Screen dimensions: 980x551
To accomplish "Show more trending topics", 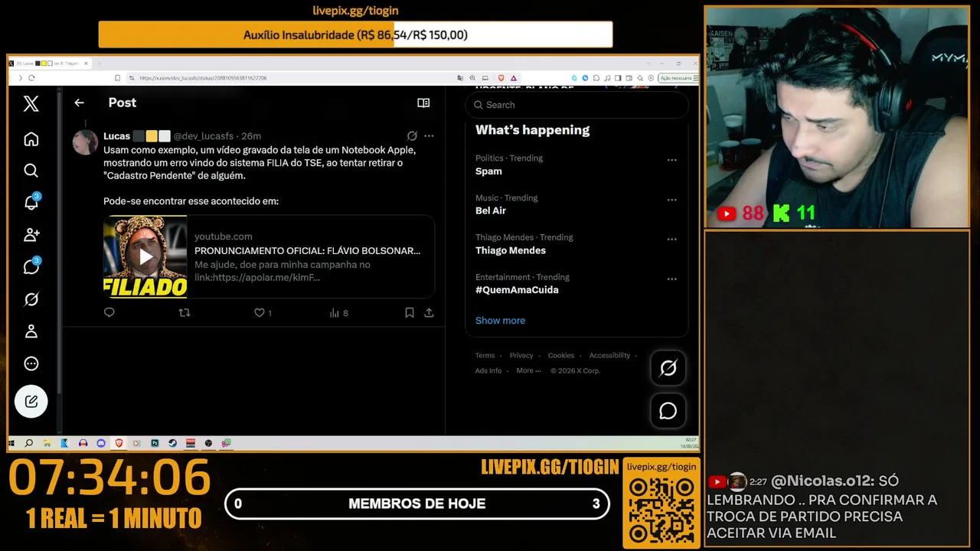I will pos(500,321).
